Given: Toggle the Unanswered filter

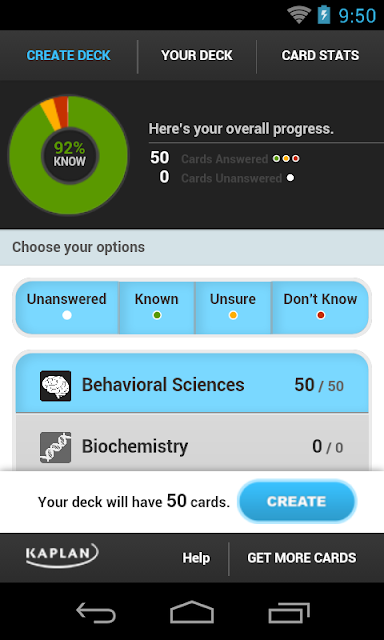Looking at the screenshot, I should click(x=67, y=307).
